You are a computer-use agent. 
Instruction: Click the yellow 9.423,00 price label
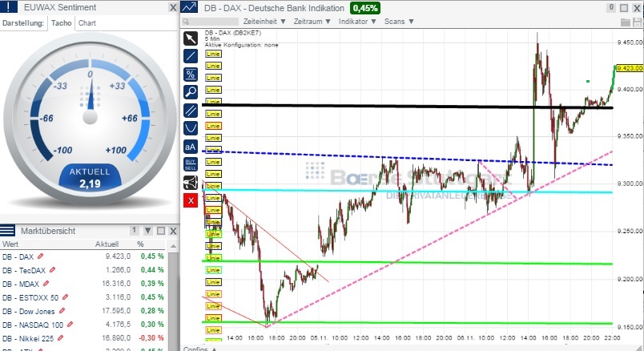[630, 68]
